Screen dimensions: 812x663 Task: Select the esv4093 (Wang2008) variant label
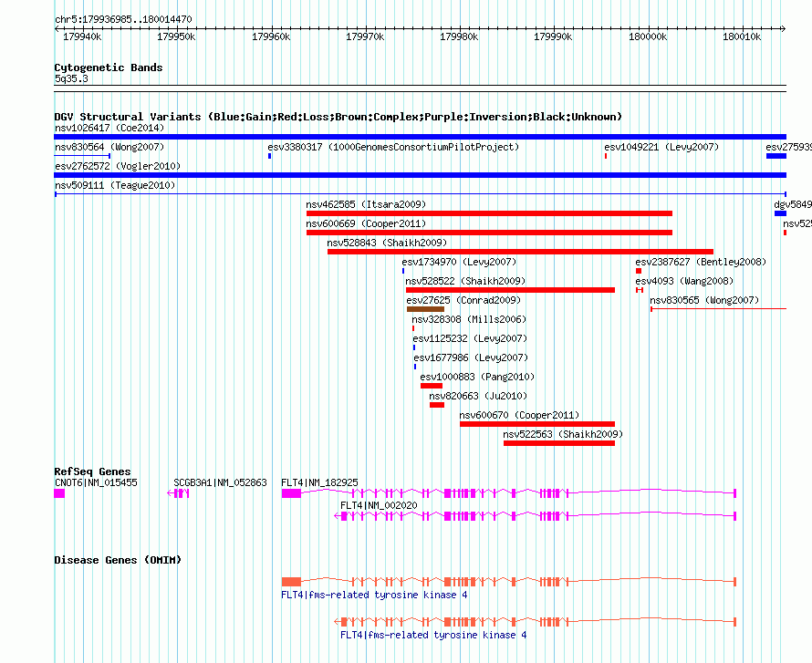684,281
